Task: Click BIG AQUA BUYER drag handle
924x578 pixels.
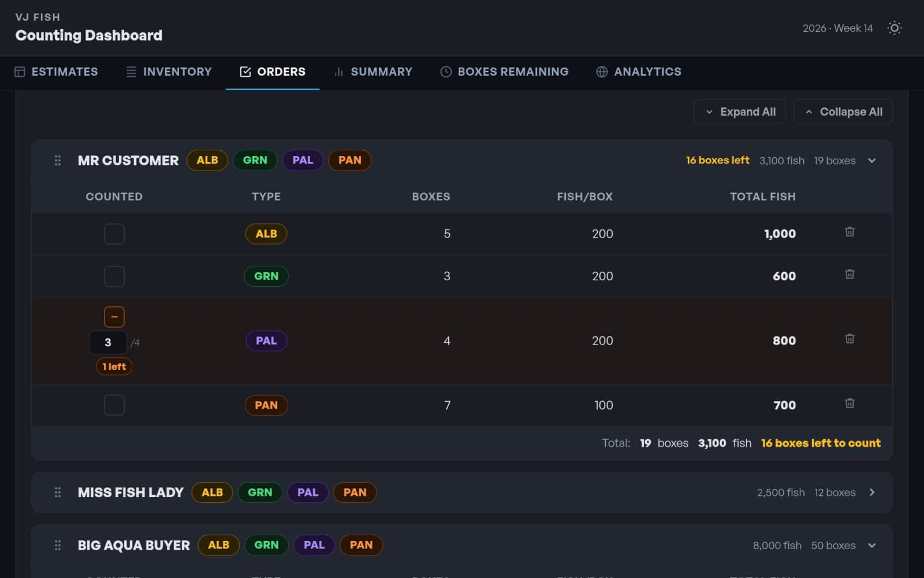Action: pyautogui.click(x=58, y=545)
